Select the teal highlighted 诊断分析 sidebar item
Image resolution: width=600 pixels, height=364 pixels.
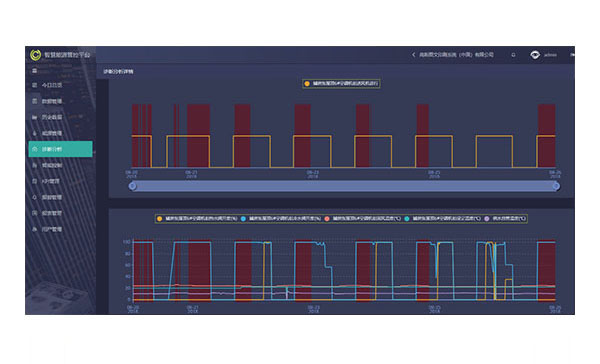[x=60, y=149]
